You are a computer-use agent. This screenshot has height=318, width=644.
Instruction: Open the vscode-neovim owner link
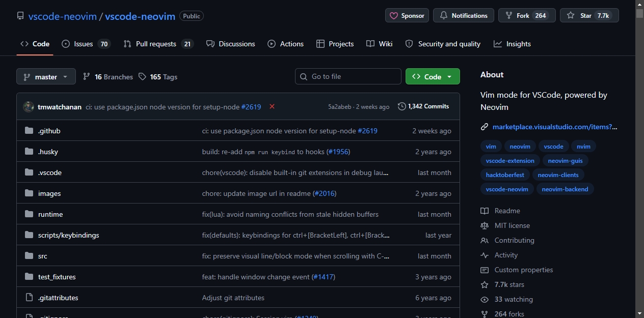(62, 16)
